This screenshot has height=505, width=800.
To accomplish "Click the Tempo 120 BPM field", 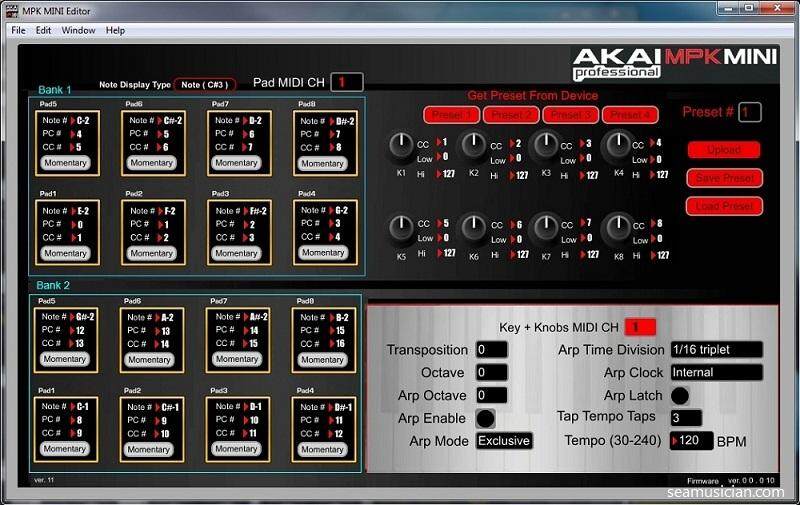I will (x=691, y=441).
